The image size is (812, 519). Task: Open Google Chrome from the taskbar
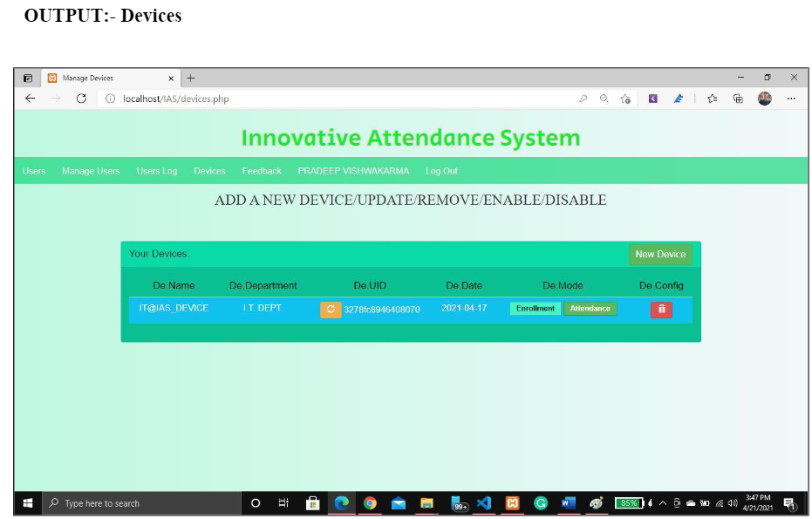pos(369,503)
